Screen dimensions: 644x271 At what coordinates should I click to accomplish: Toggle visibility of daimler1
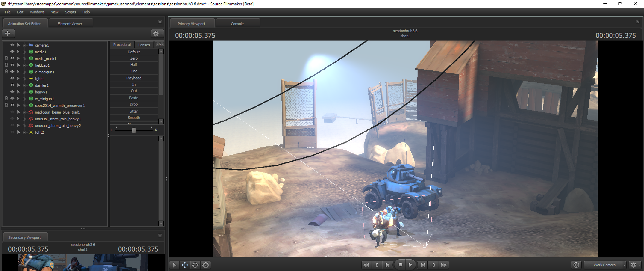tap(12, 85)
